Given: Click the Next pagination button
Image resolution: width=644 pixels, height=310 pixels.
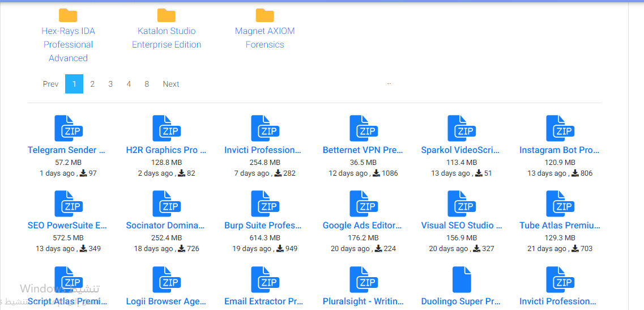Looking at the screenshot, I should (171, 84).
